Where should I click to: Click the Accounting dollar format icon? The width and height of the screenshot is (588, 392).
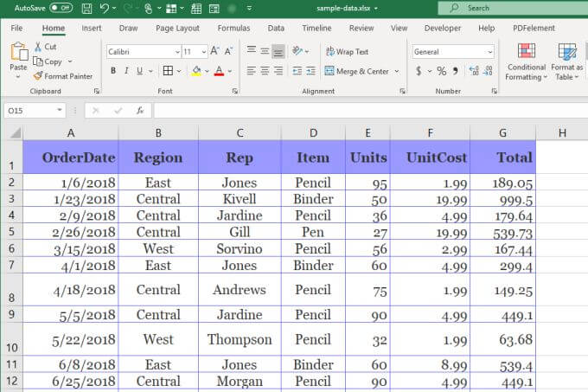coord(419,71)
